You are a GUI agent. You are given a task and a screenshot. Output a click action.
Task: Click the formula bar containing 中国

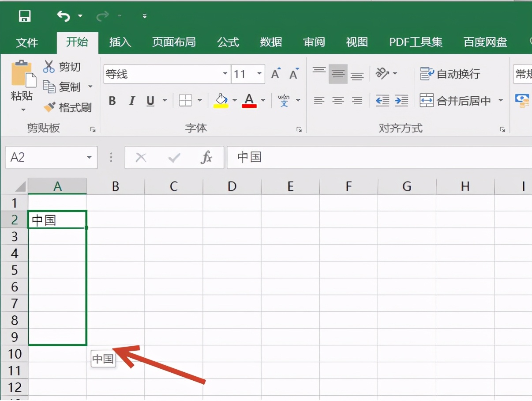point(379,157)
